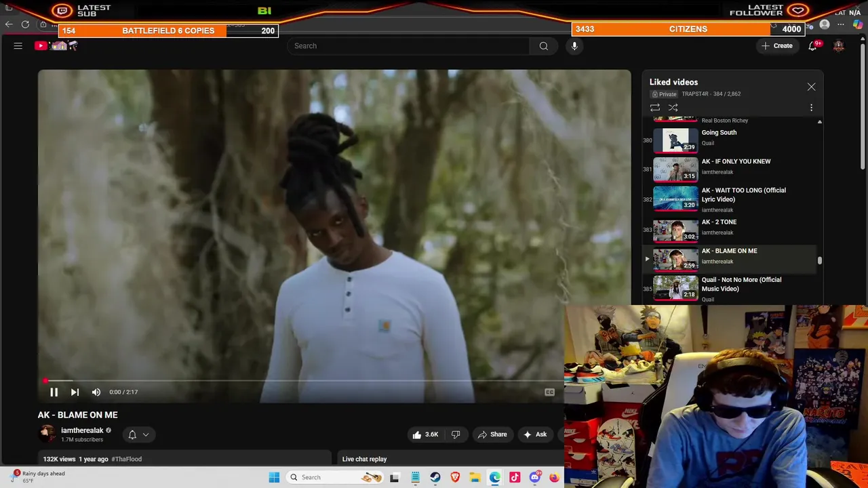
Task: Open the Copilot icon in the browser toolbar
Action: 858,24
